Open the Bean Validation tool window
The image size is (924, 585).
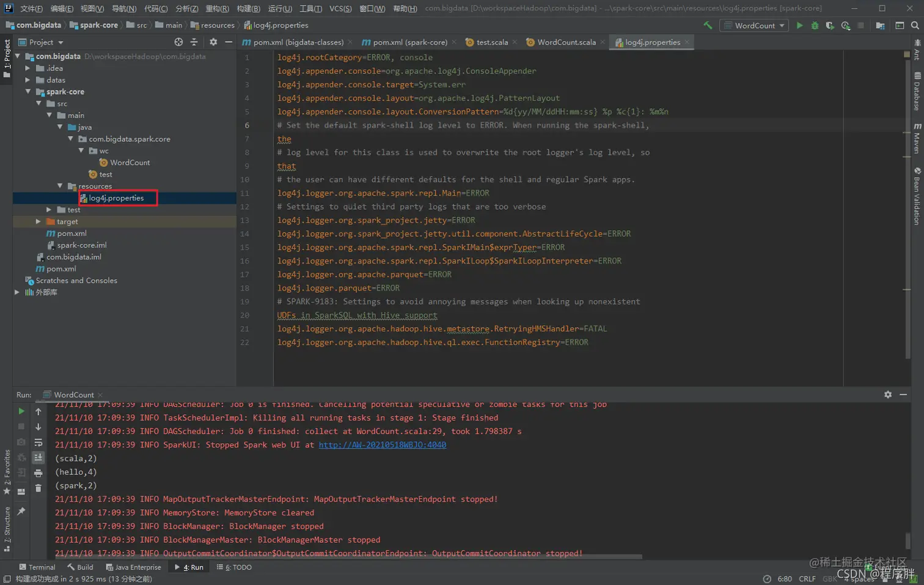(917, 196)
